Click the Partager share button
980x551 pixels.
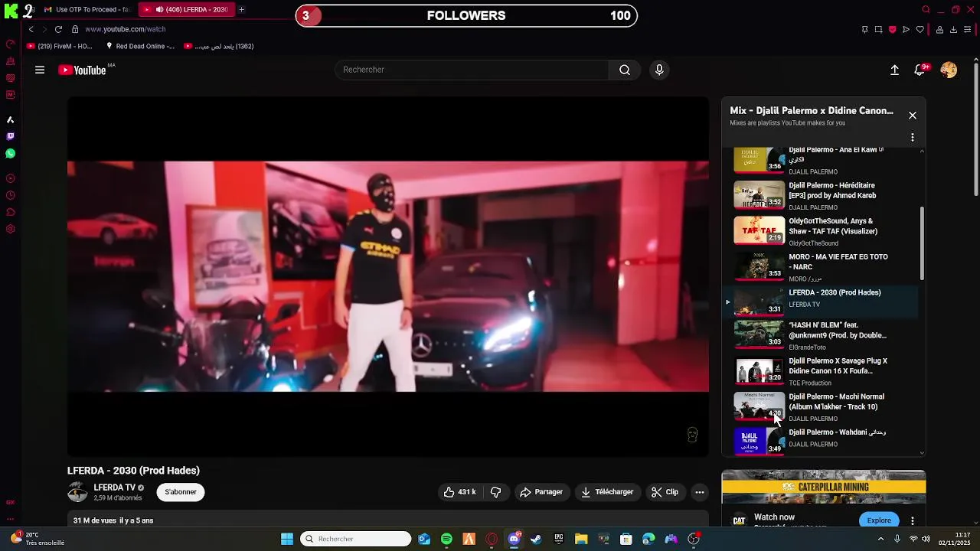point(541,492)
